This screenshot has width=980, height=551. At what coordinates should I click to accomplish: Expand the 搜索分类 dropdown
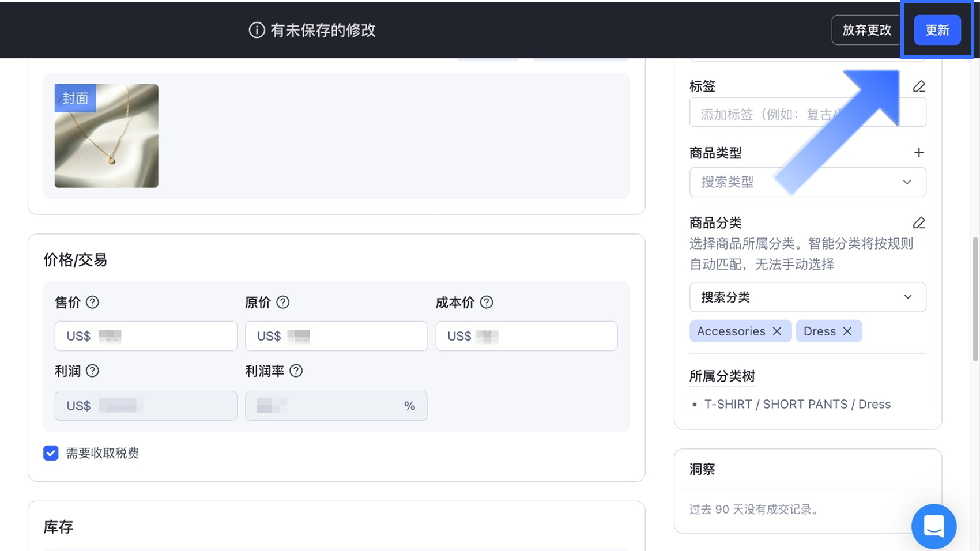[807, 297]
